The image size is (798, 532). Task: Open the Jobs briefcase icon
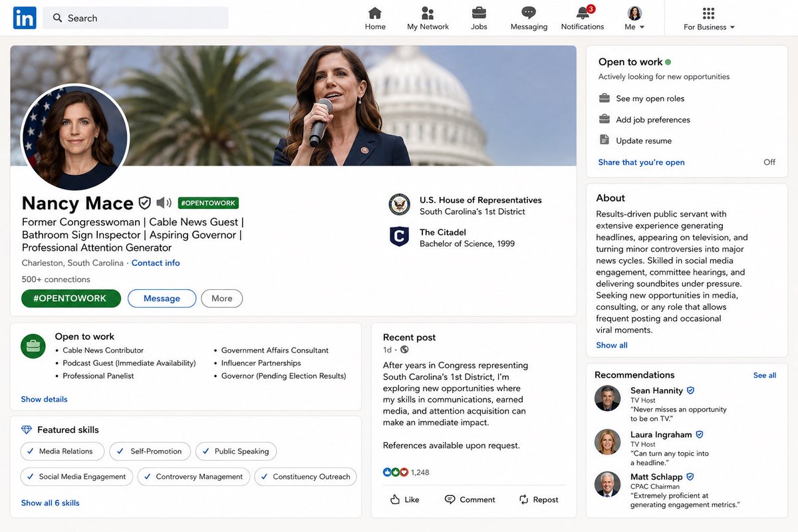point(479,13)
